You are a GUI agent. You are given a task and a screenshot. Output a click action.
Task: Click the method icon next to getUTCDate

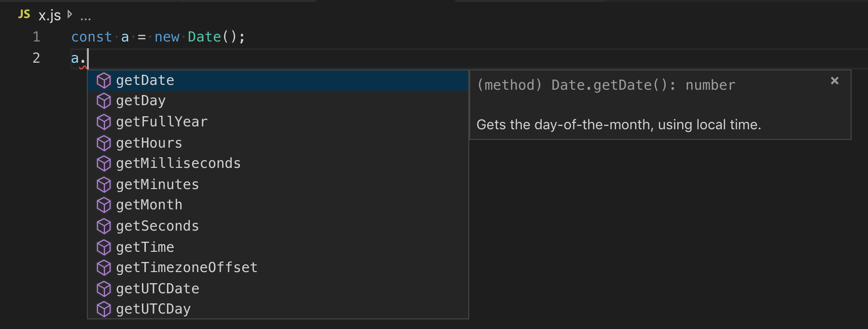[104, 289]
